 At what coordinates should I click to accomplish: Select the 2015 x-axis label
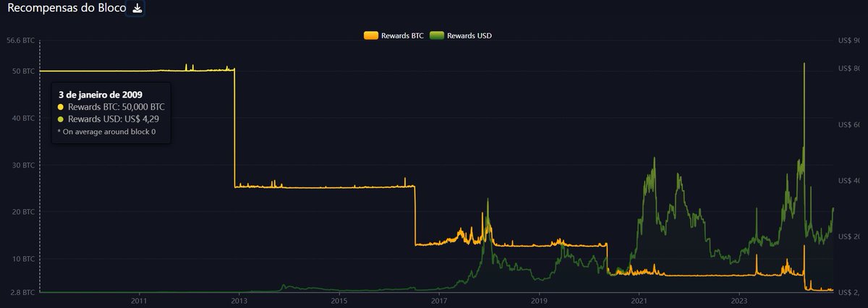tap(339, 299)
